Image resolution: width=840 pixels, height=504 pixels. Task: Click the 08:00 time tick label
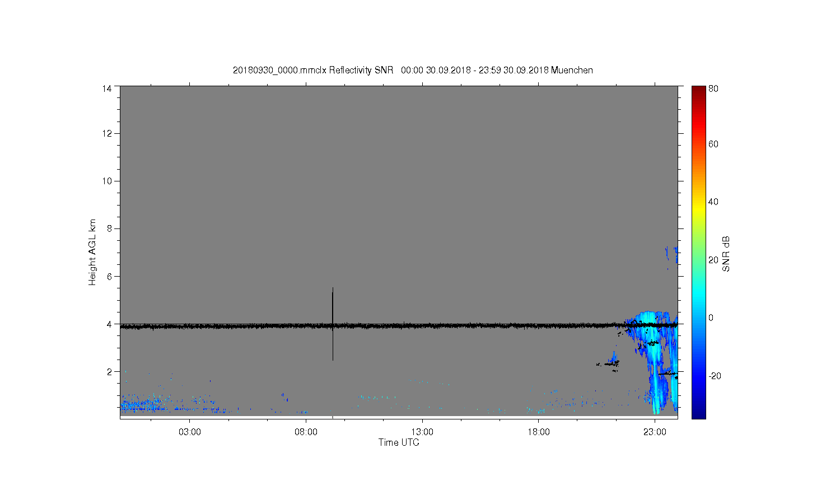pyautogui.click(x=306, y=432)
